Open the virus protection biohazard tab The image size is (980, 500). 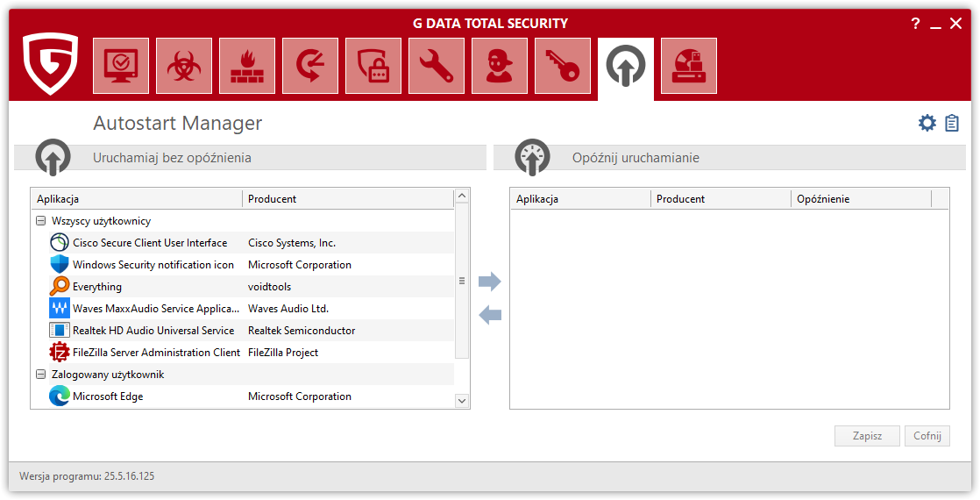point(184,66)
